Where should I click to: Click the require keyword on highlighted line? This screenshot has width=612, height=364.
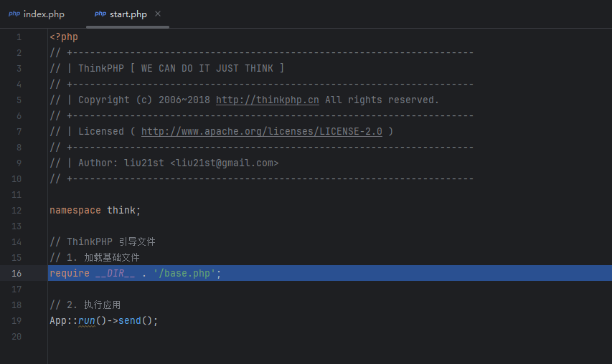pos(70,273)
